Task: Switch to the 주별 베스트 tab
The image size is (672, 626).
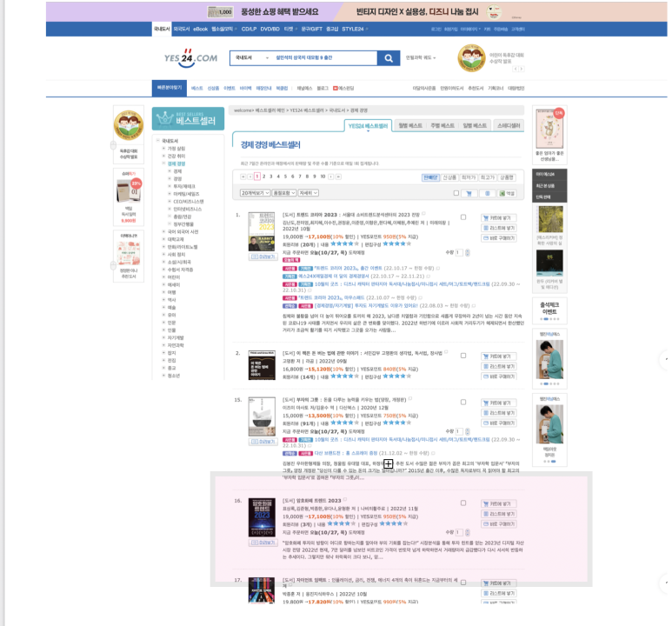Action: tap(442, 125)
